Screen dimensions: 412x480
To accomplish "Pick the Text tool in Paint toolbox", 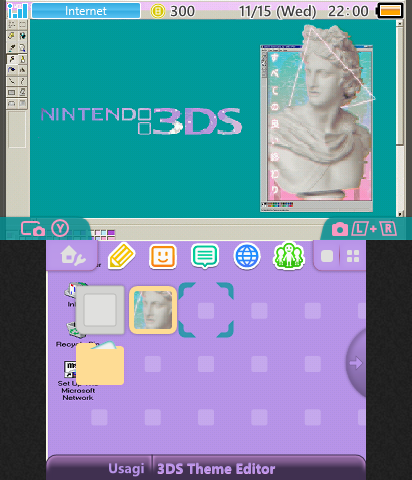I will [22, 70].
